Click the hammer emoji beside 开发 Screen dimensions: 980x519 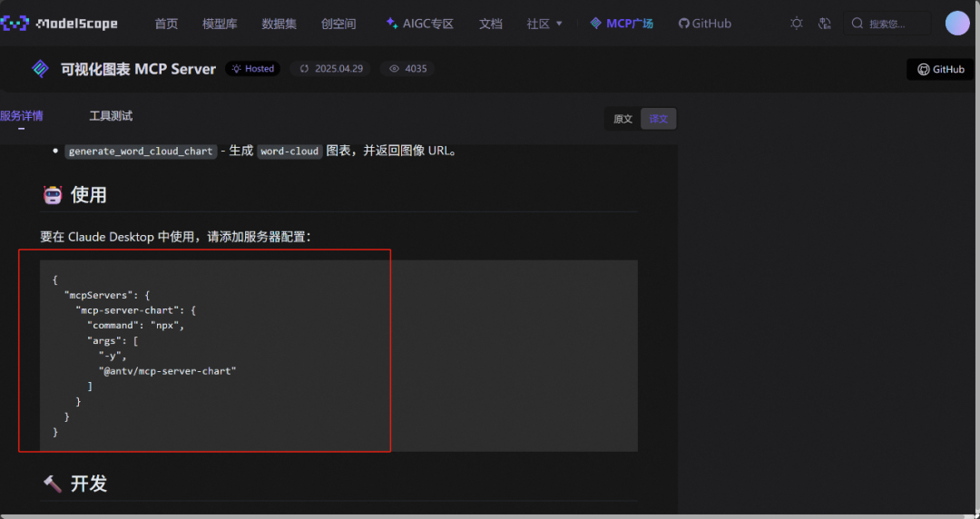pyautogui.click(x=53, y=484)
